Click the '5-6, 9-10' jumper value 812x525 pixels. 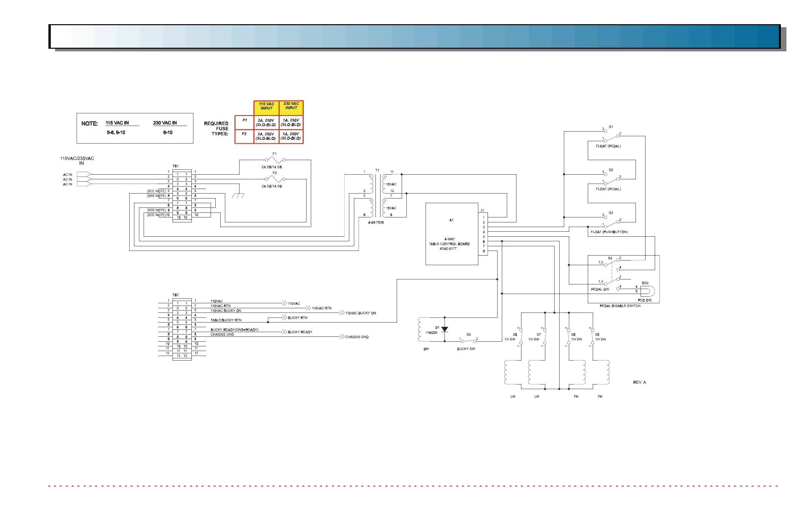(x=116, y=132)
